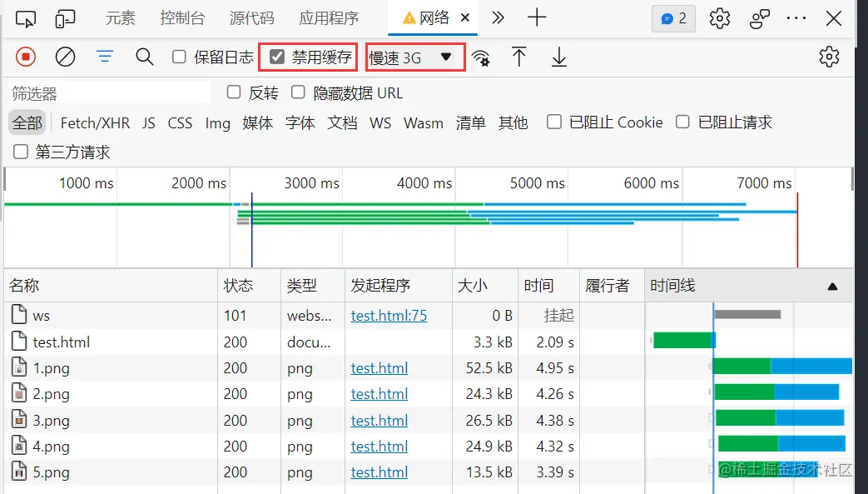Filter by WS requests
The width and height of the screenshot is (868, 494).
pos(380,123)
